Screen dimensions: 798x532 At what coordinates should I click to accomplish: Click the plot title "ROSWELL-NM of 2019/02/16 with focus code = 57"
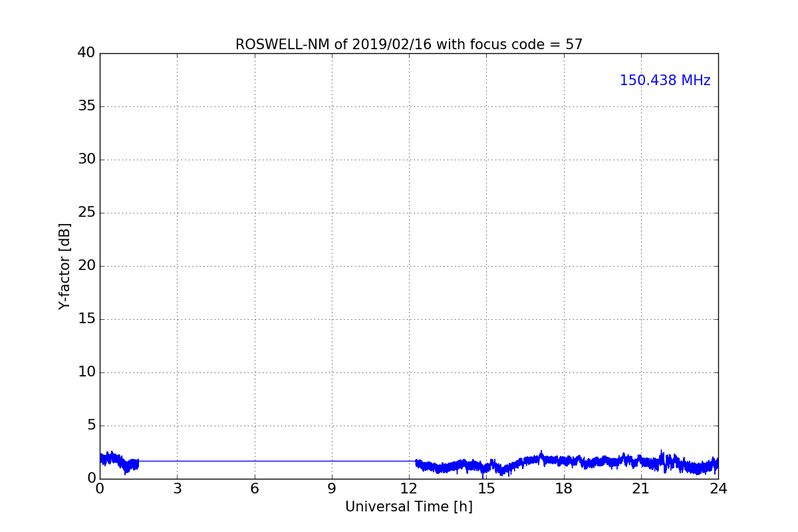[x=409, y=45]
